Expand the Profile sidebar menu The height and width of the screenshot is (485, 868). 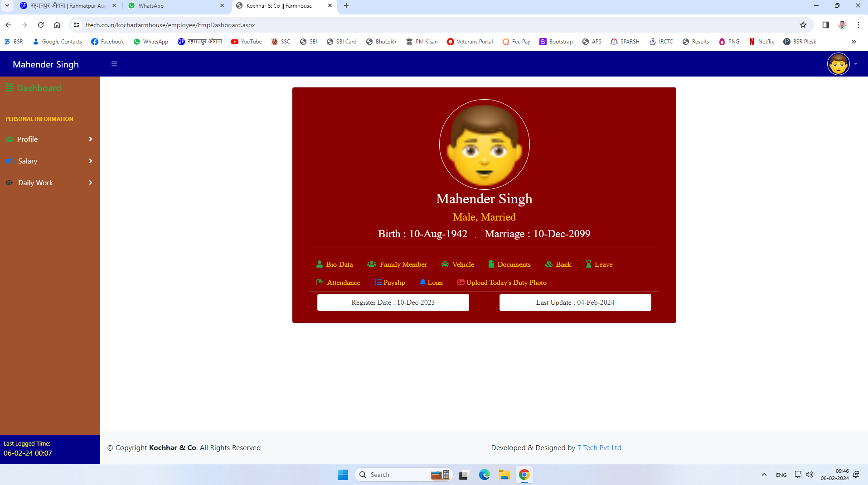pyautogui.click(x=49, y=139)
